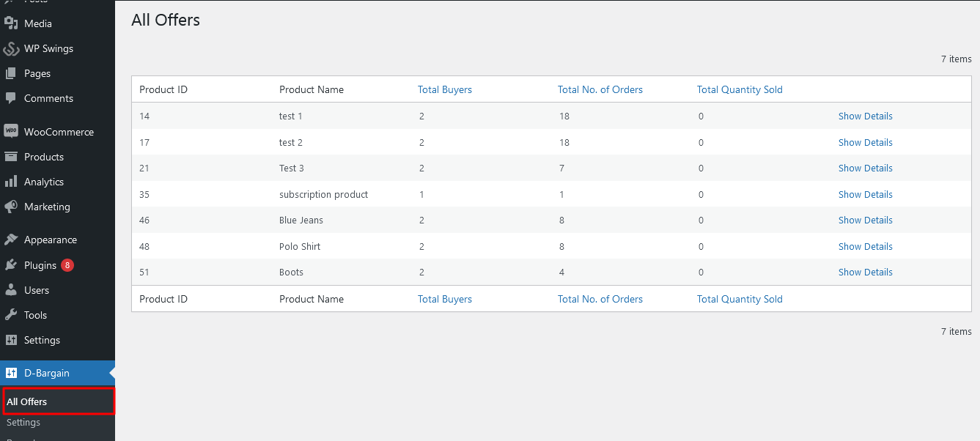Viewport: 980px width, 441px height.
Task: Open the Analytics chart icon
Action: [12, 181]
